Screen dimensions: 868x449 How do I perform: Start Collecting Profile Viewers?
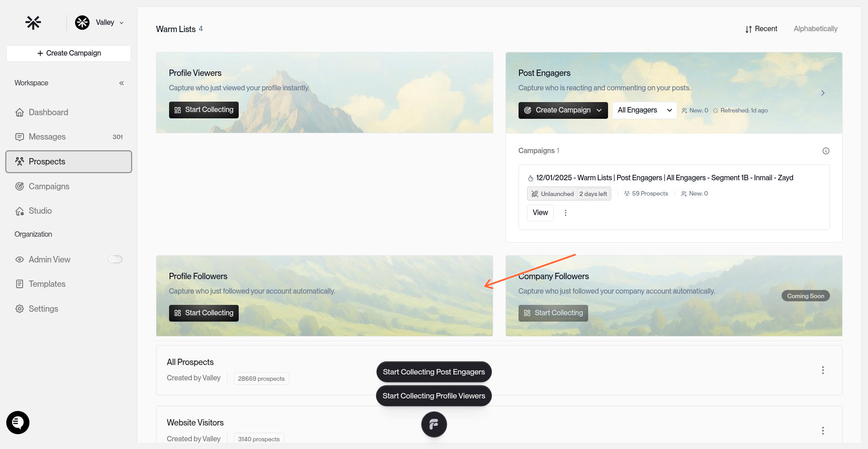pyautogui.click(x=204, y=110)
